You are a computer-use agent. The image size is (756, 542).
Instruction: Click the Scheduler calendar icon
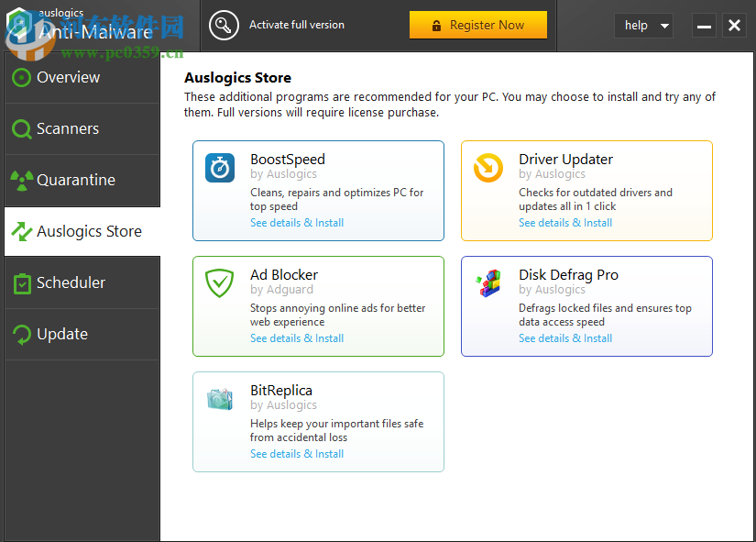pyautogui.click(x=21, y=282)
